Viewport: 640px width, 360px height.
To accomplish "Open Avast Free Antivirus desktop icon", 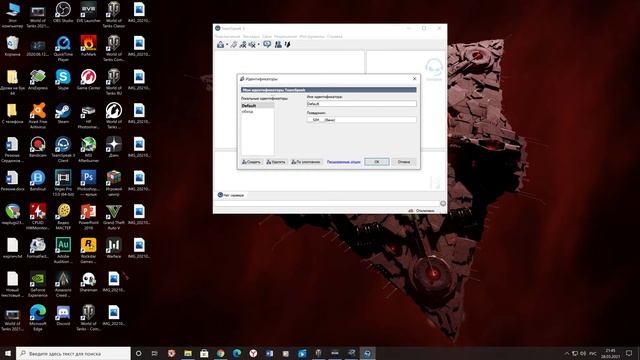I will [38, 116].
